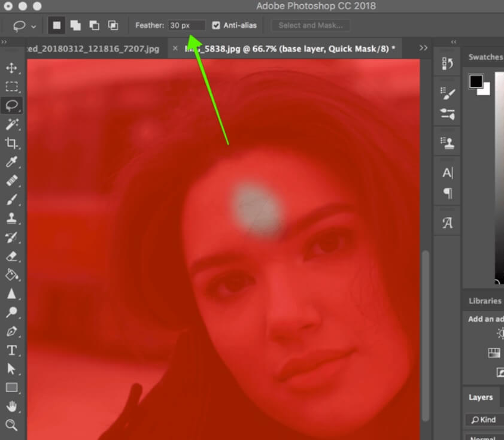Select the Rectangular Marquee tool

(11, 87)
